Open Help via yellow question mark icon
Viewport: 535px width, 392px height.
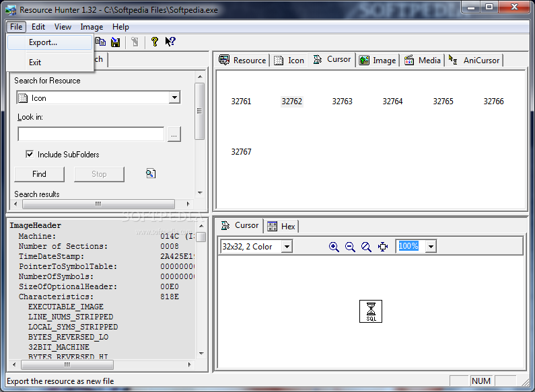click(x=155, y=42)
